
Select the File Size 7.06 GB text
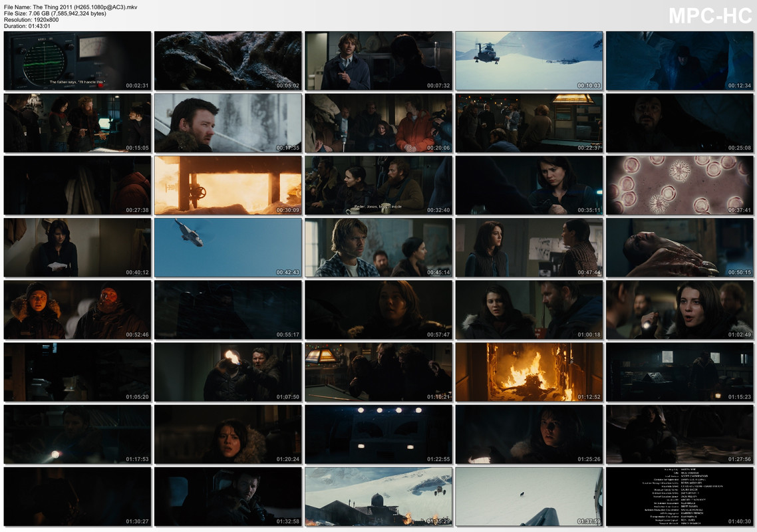(55, 13)
